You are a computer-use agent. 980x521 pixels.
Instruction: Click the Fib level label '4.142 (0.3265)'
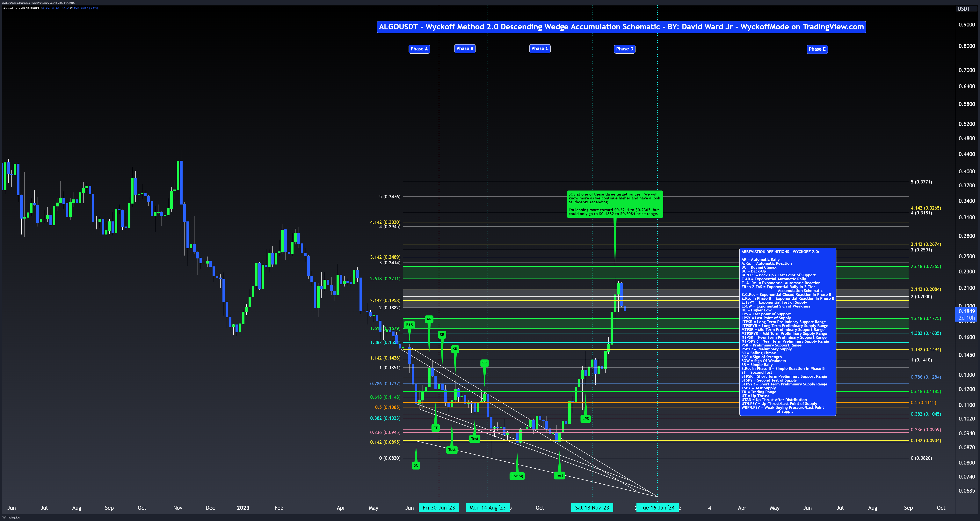tap(926, 208)
